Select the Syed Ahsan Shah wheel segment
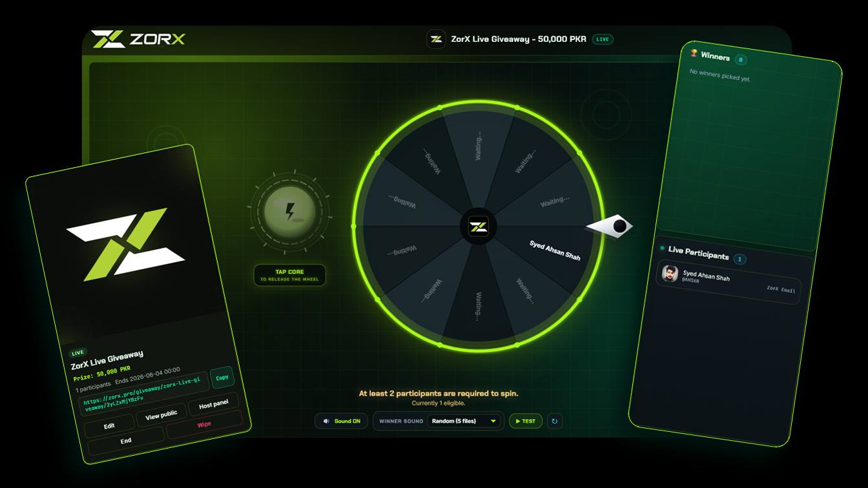This screenshot has width=868, height=488. 555,250
